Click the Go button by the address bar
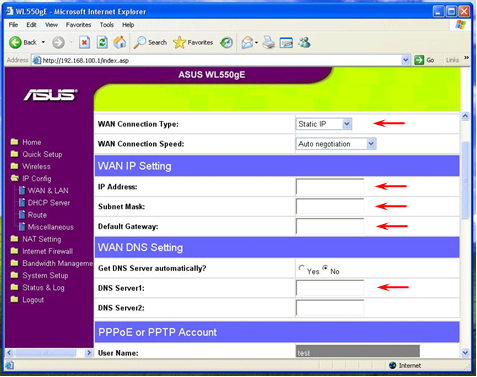 pyautogui.click(x=424, y=60)
